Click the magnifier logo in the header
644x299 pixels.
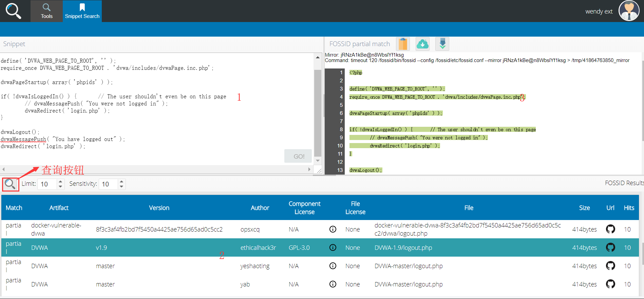click(x=14, y=11)
